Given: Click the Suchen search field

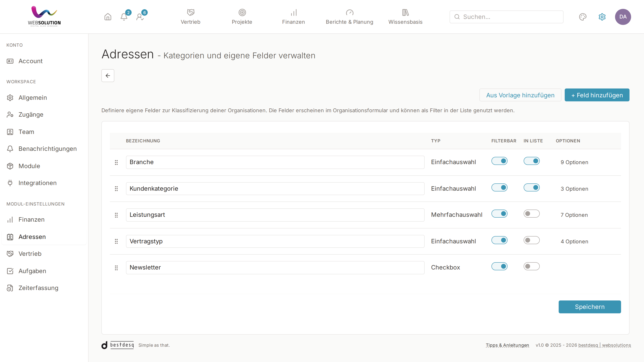Looking at the screenshot, I should 506,17.
